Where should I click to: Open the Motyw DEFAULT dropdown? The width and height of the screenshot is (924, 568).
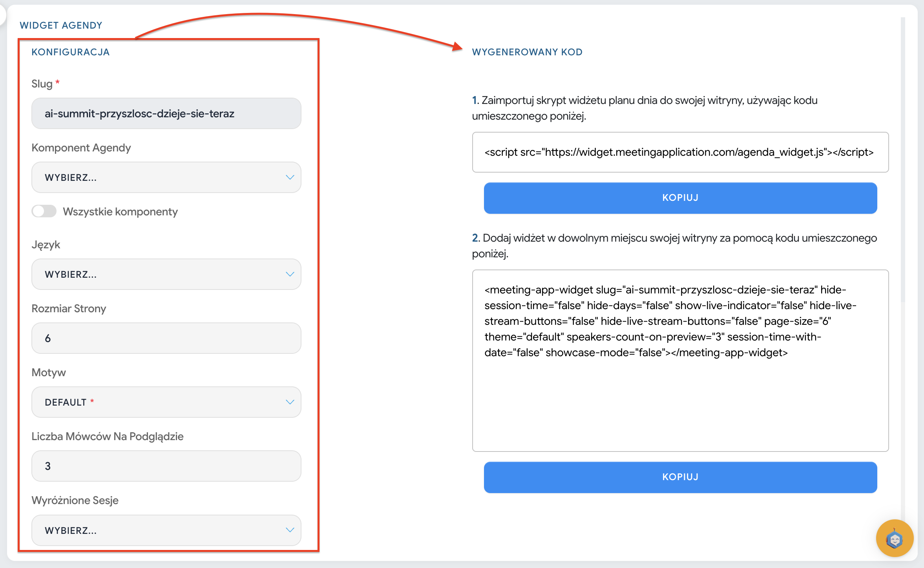click(166, 402)
